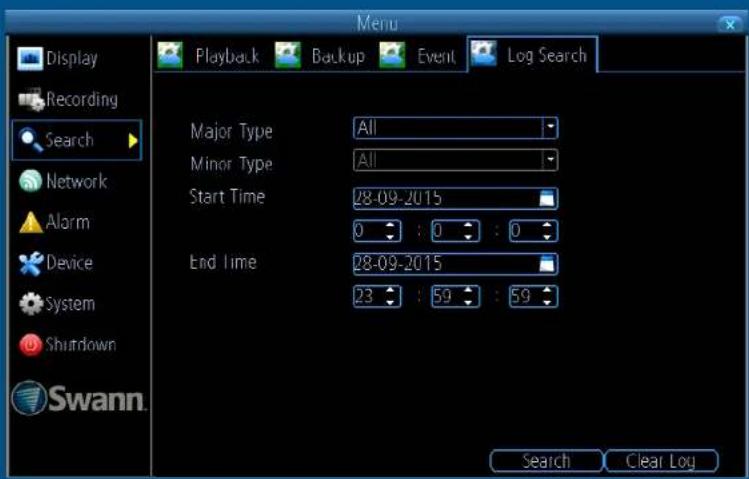This screenshot has height=479, width=749.
Task: Click the Search button at bottom
Action: (x=546, y=461)
